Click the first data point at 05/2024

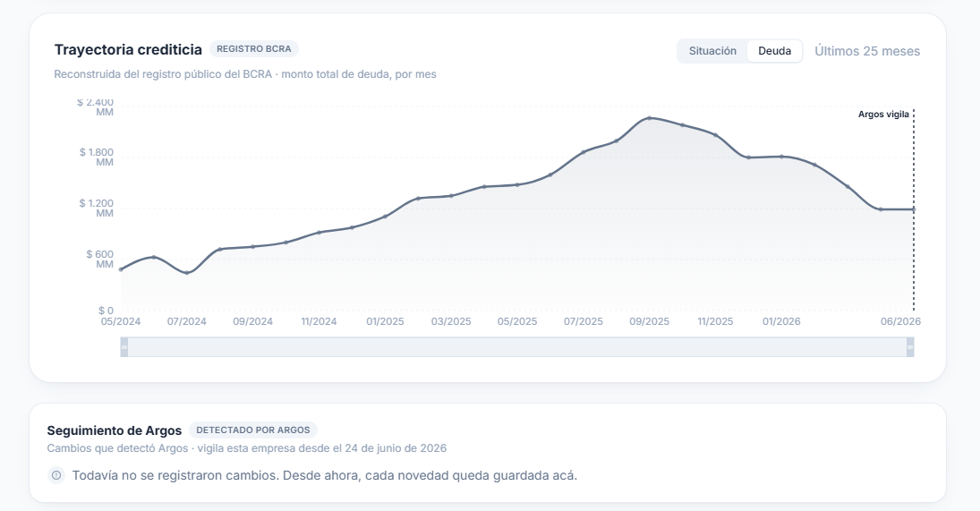coord(121,269)
